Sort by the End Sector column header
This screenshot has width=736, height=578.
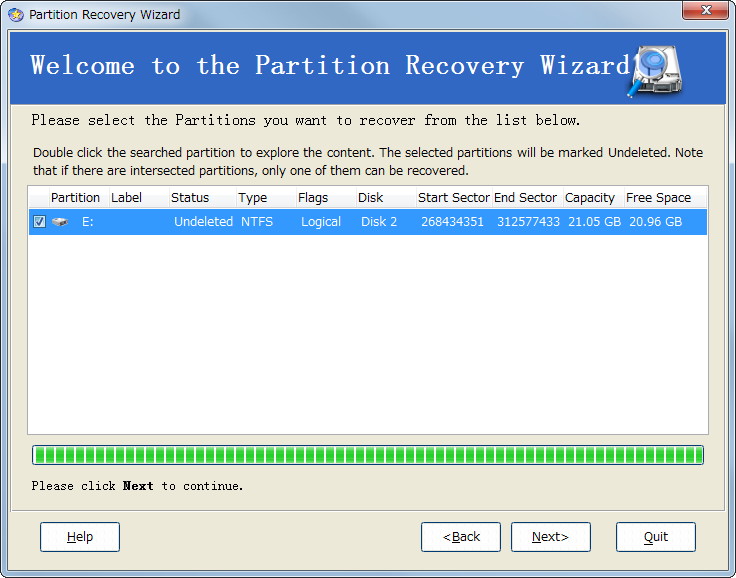(x=528, y=198)
